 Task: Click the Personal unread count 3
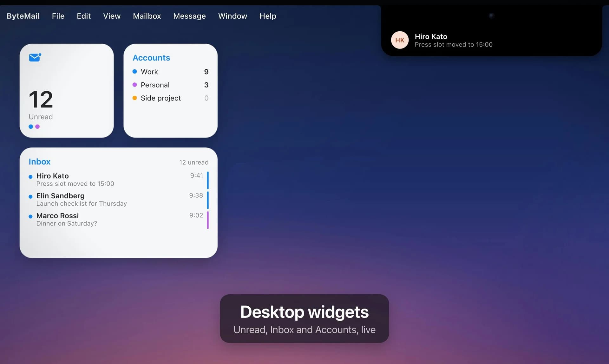[x=206, y=85]
